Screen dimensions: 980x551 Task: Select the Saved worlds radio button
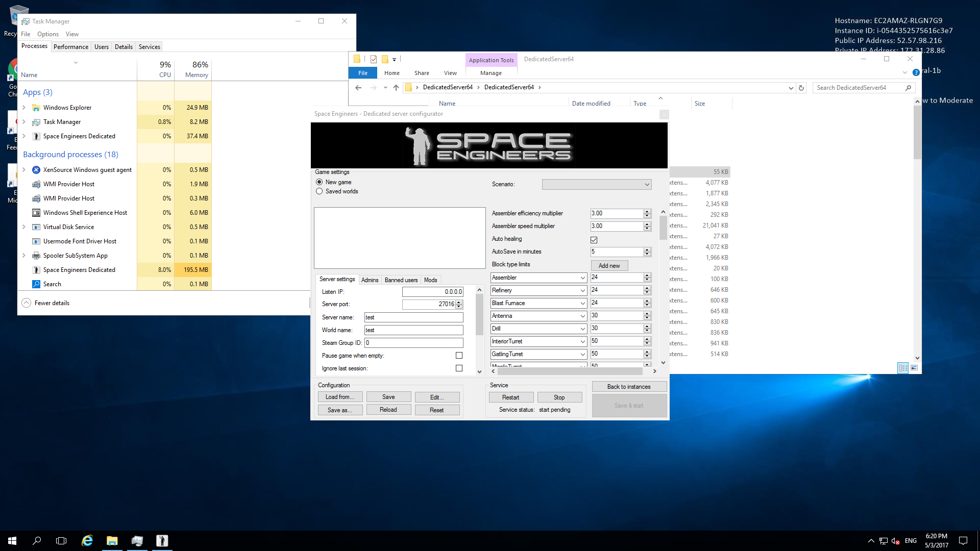point(320,191)
